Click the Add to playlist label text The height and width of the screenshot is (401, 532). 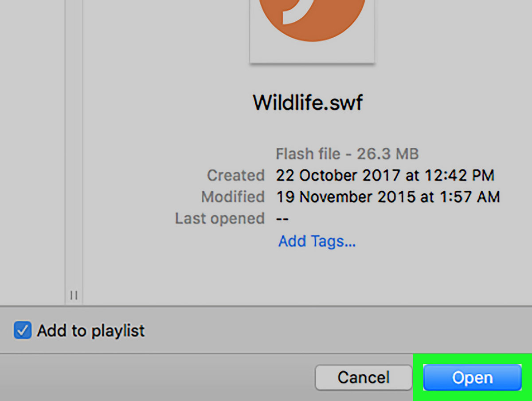pyautogui.click(x=91, y=330)
